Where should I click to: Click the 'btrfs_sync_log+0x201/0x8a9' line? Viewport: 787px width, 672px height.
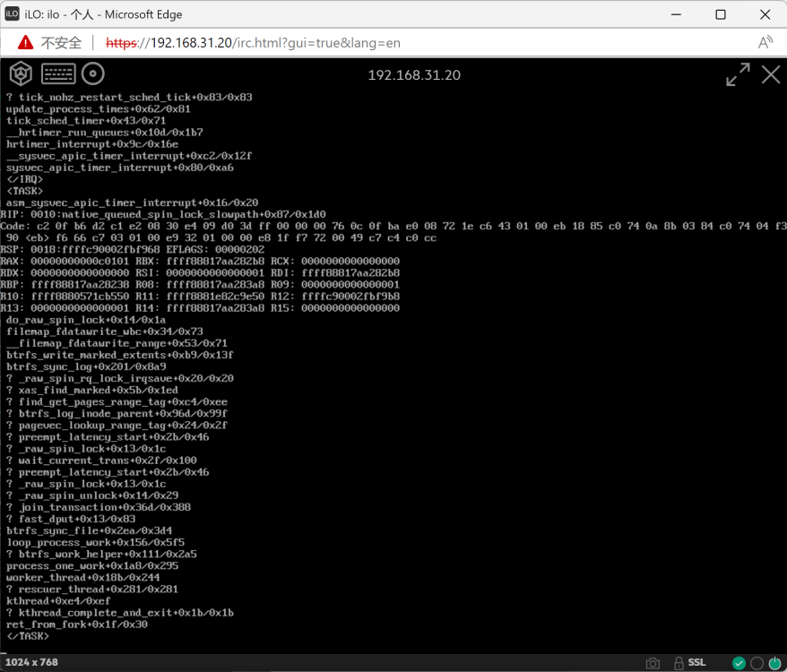[x=86, y=366]
